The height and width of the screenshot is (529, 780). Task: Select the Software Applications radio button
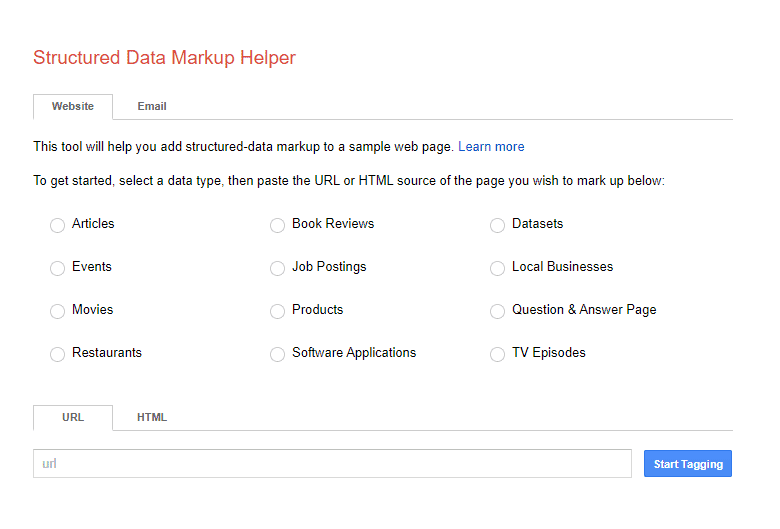coord(277,354)
